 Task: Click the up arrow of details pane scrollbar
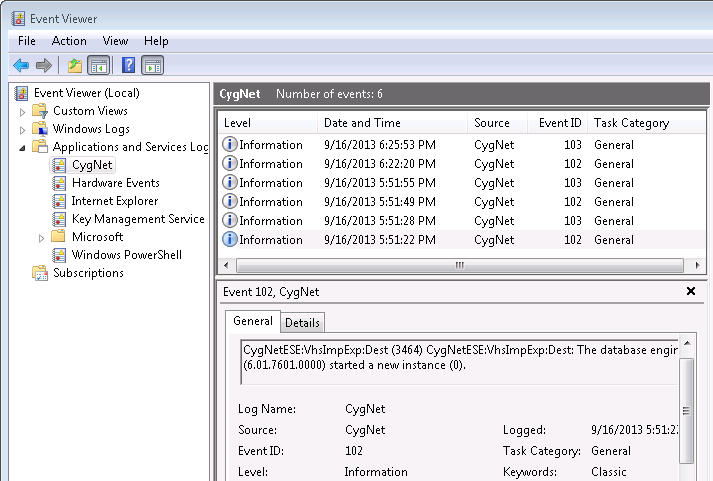click(687, 343)
